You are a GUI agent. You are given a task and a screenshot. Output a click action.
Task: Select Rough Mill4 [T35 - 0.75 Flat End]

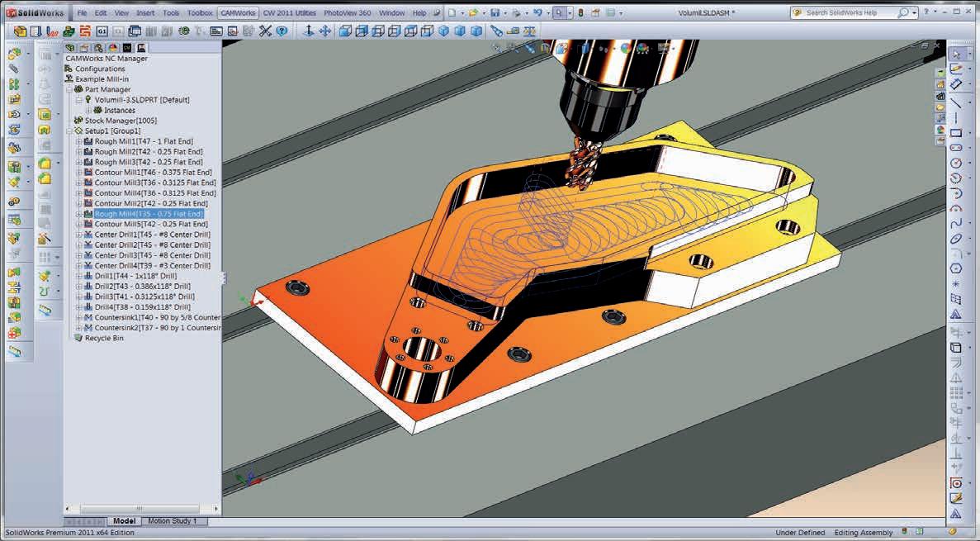(149, 214)
